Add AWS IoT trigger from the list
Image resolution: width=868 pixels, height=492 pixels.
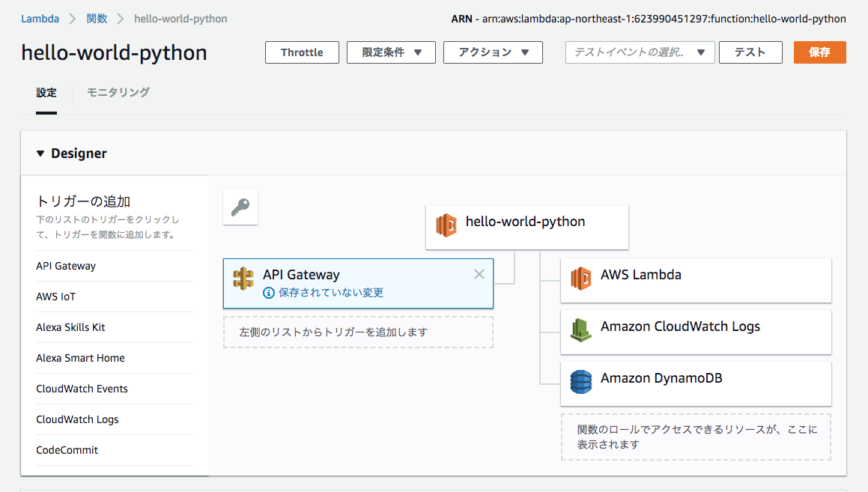(x=56, y=297)
